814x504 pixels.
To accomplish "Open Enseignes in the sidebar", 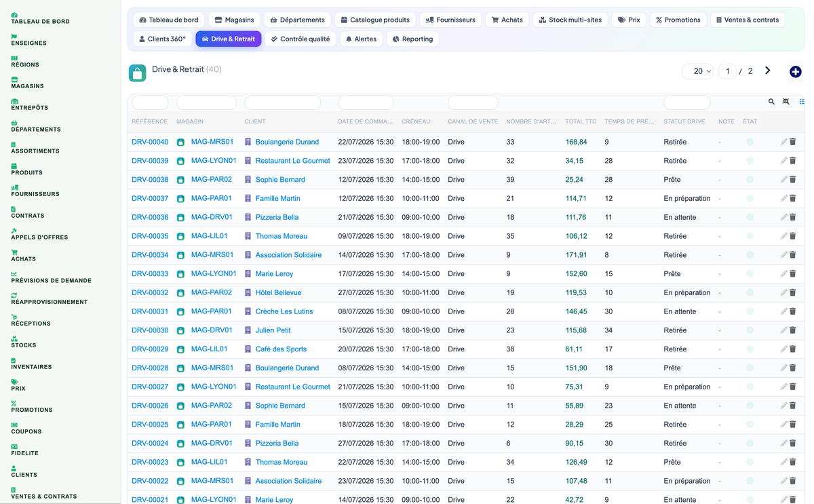I will click(x=29, y=40).
